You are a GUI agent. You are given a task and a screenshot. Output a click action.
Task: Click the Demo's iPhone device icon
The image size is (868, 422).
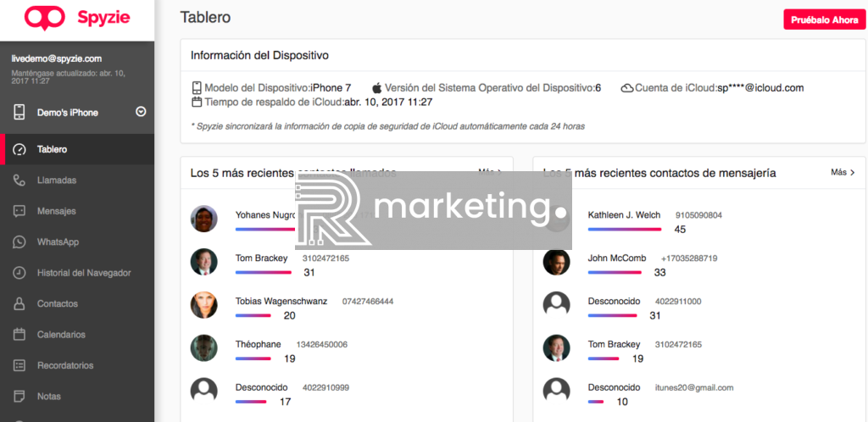[x=19, y=112]
